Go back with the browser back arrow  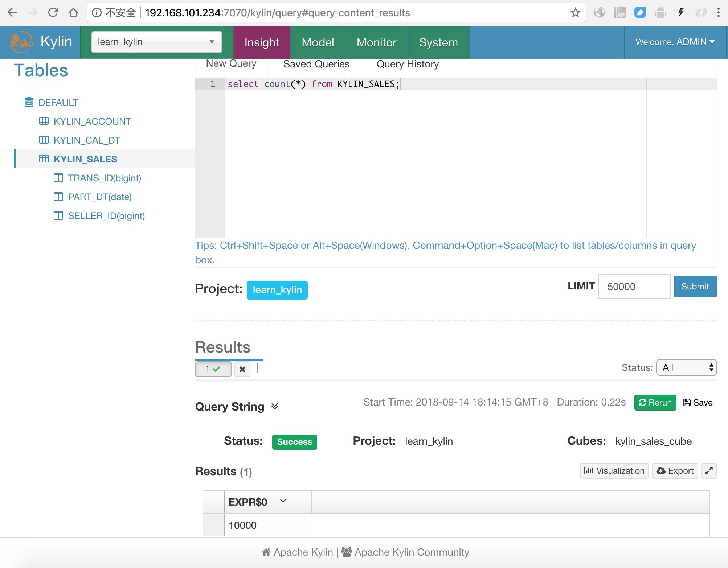pos(12,13)
